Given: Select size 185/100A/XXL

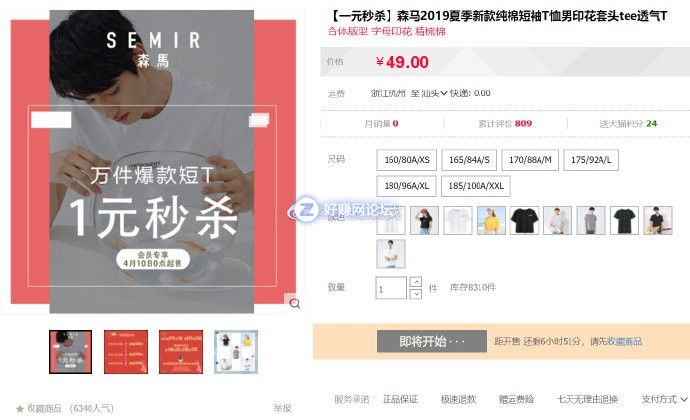Looking at the screenshot, I should tap(476, 186).
